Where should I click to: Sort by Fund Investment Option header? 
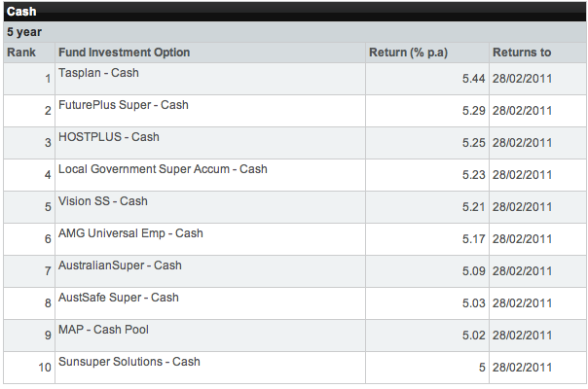tap(125, 53)
